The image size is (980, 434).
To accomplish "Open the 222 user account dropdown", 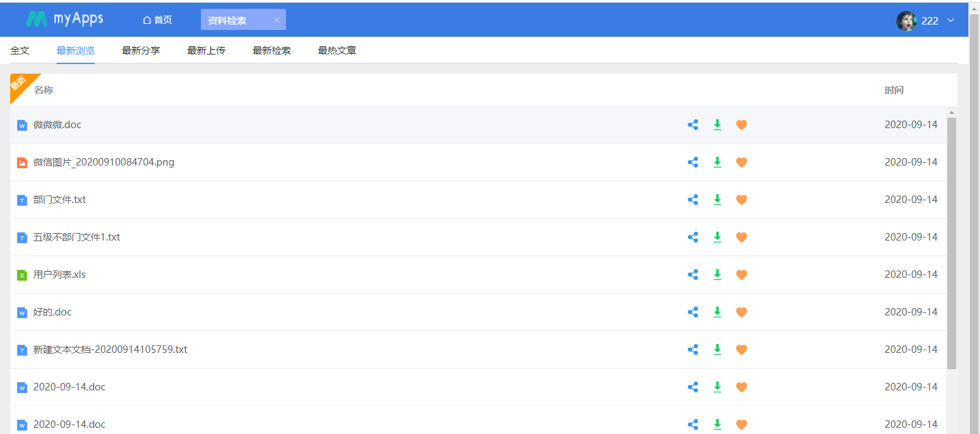I will pos(951,20).
